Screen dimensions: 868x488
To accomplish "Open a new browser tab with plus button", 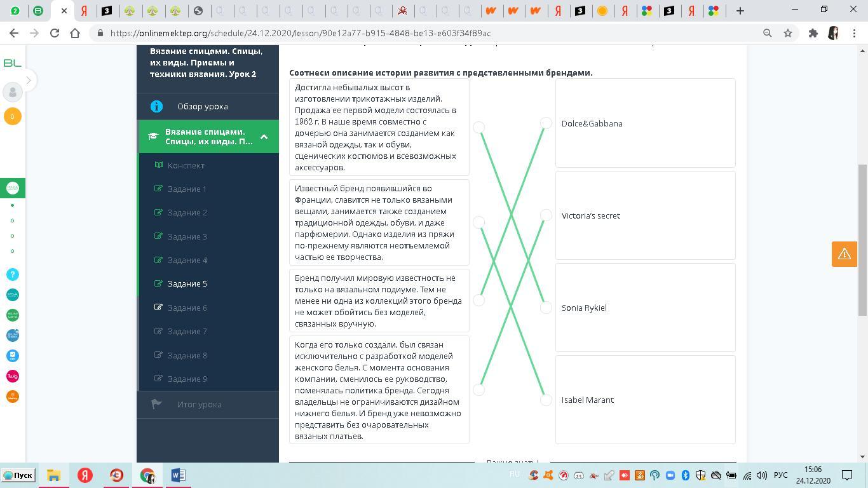I will 740,11.
